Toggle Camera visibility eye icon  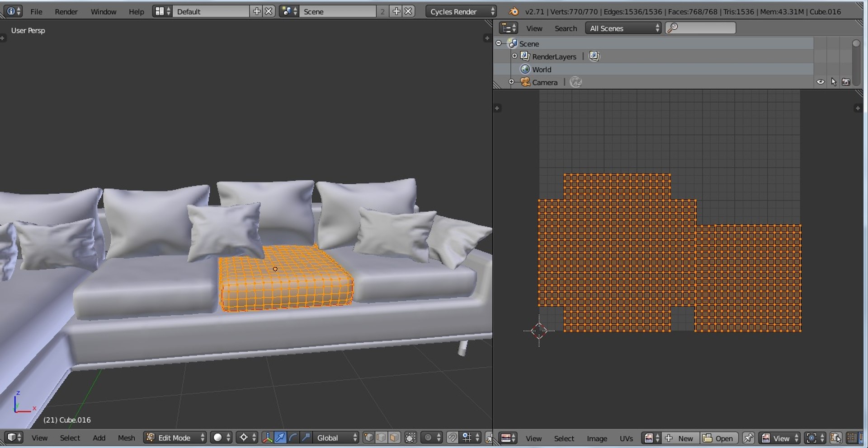click(820, 82)
